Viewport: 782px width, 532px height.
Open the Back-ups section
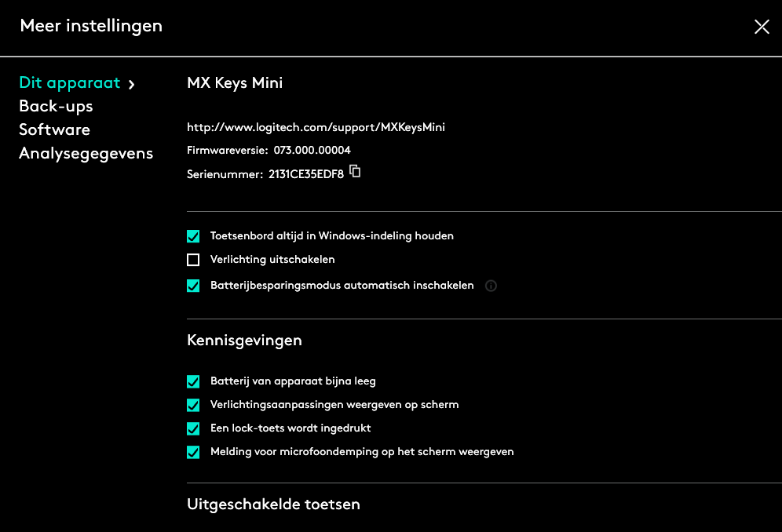coord(56,107)
